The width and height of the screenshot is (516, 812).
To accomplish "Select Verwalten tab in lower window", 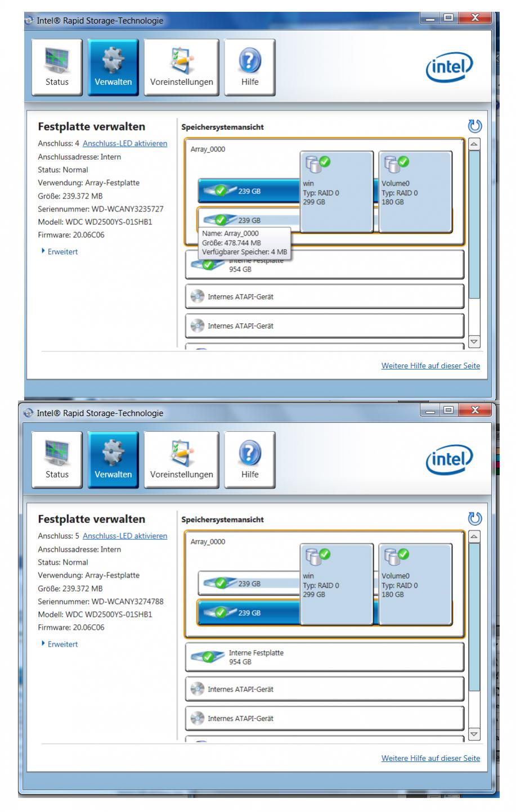I will coord(113,460).
